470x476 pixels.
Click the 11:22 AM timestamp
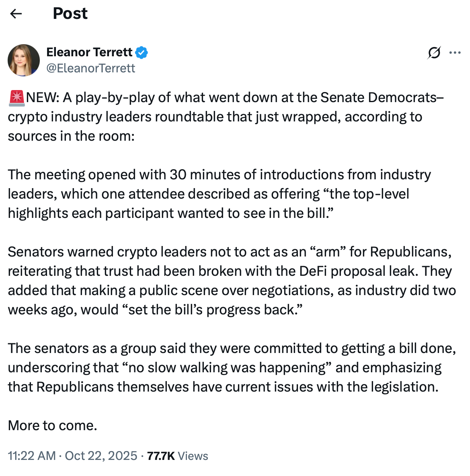32,456
